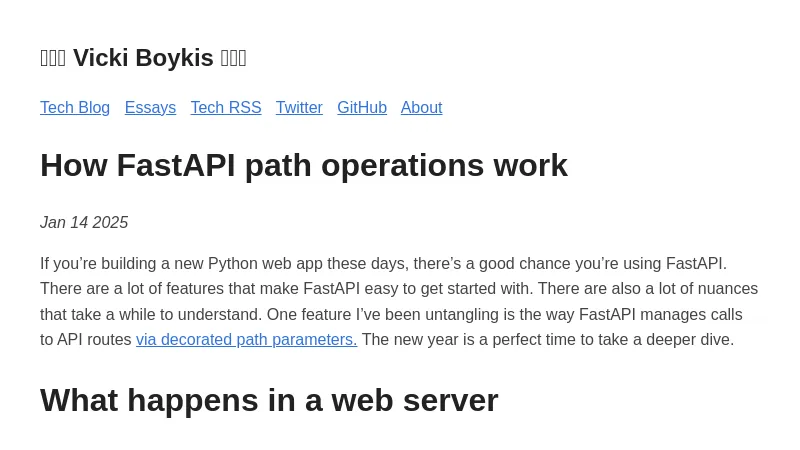Click the emoji symbols left of the site title
The width and height of the screenshot is (800, 450).
pos(53,58)
